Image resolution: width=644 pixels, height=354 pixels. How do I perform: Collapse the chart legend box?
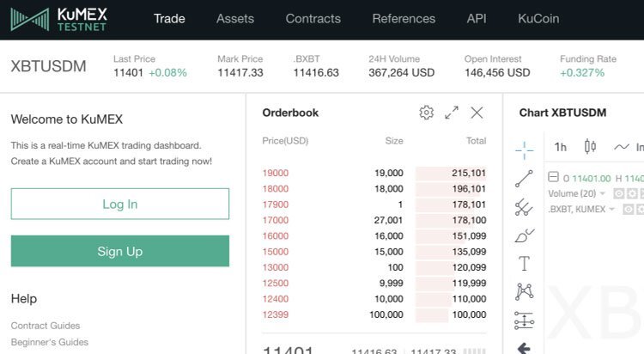tap(554, 178)
